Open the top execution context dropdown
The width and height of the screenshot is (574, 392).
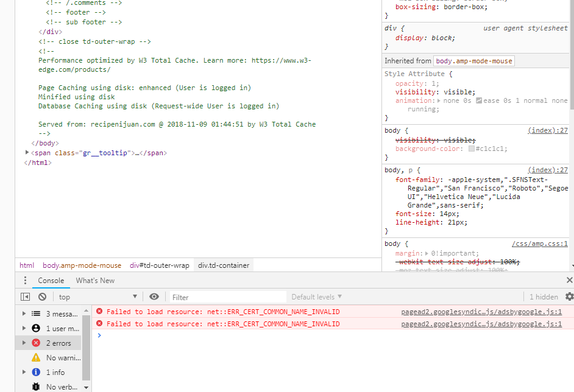click(x=97, y=297)
